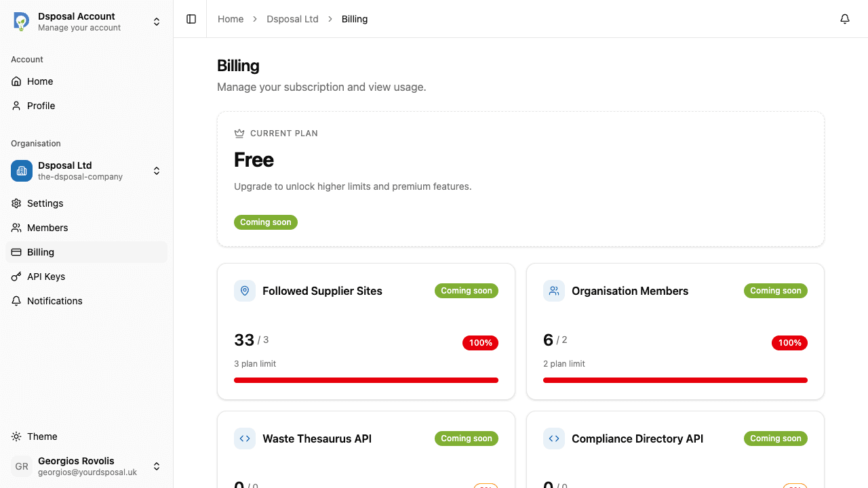Click the Coming soon badge on the Free plan
The height and width of the screenshot is (488, 868).
point(266,222)
